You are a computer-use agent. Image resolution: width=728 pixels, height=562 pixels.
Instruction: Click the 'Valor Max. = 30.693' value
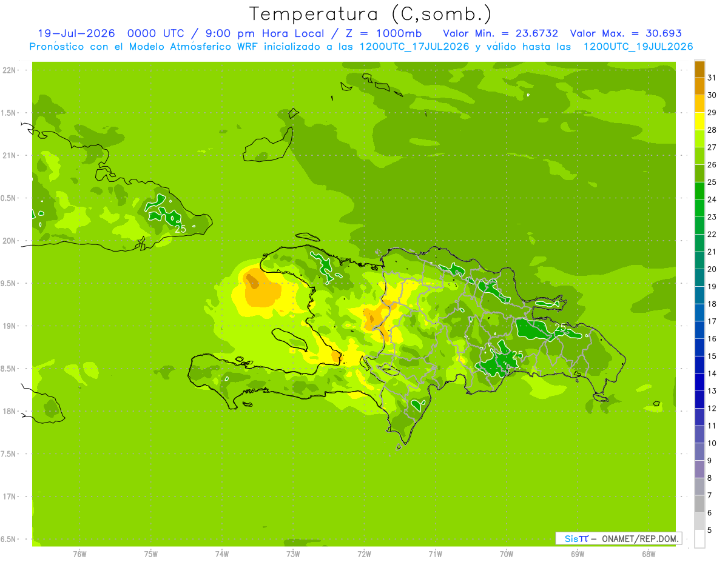(626, 33)
